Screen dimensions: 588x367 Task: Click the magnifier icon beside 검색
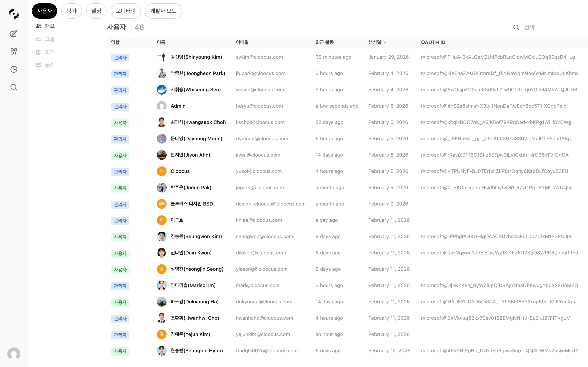[x=516, y=28]
